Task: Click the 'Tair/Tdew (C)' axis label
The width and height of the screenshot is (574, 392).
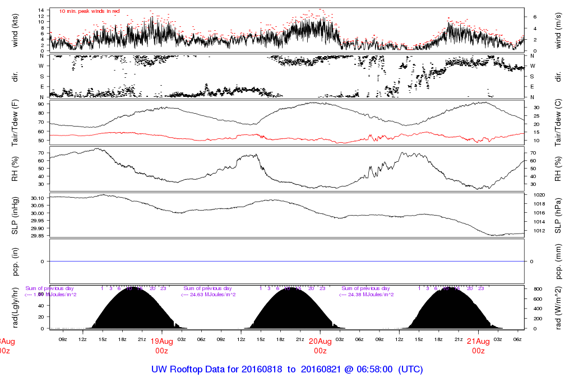Action: point(558,123)
